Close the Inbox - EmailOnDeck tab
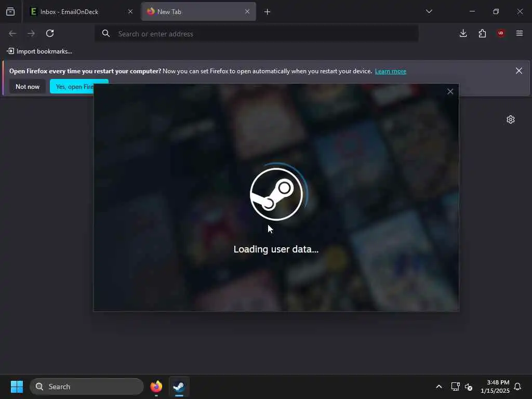This screenshot has width=532, height=399. (130, 11)
